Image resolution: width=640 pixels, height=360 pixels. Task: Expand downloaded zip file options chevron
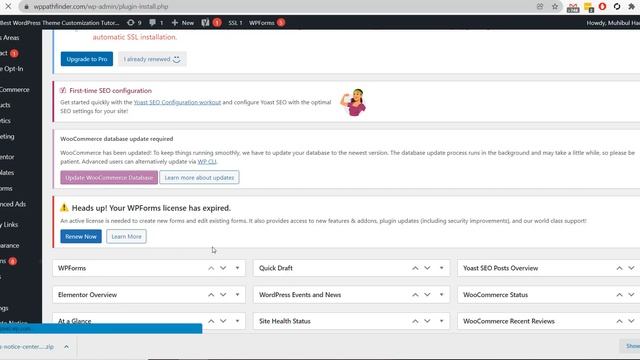point(66,347)
